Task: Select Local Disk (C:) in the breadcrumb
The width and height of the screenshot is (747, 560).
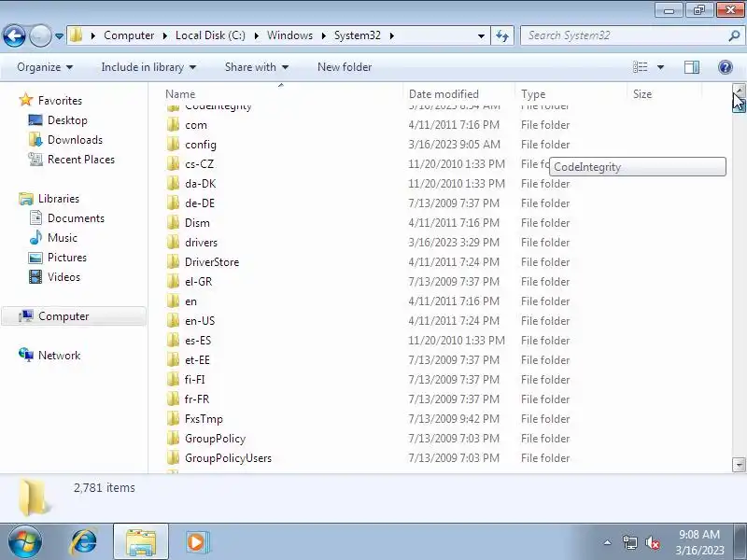Action: [210, 35]
